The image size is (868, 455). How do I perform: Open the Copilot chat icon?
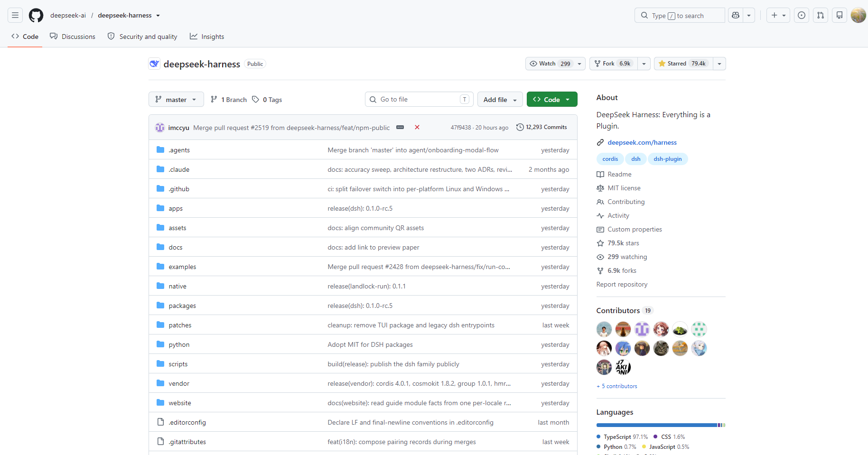[736, 15]
